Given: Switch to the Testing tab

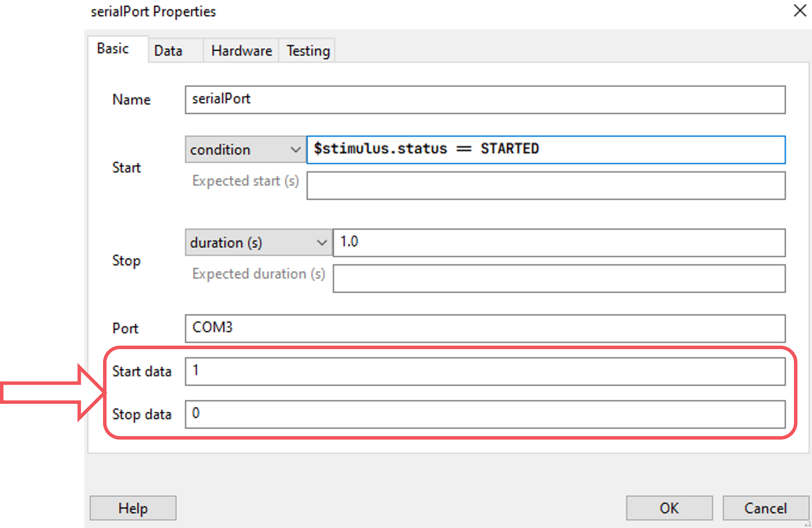Looking at the screenshot, I should click(x=307, y=51).
